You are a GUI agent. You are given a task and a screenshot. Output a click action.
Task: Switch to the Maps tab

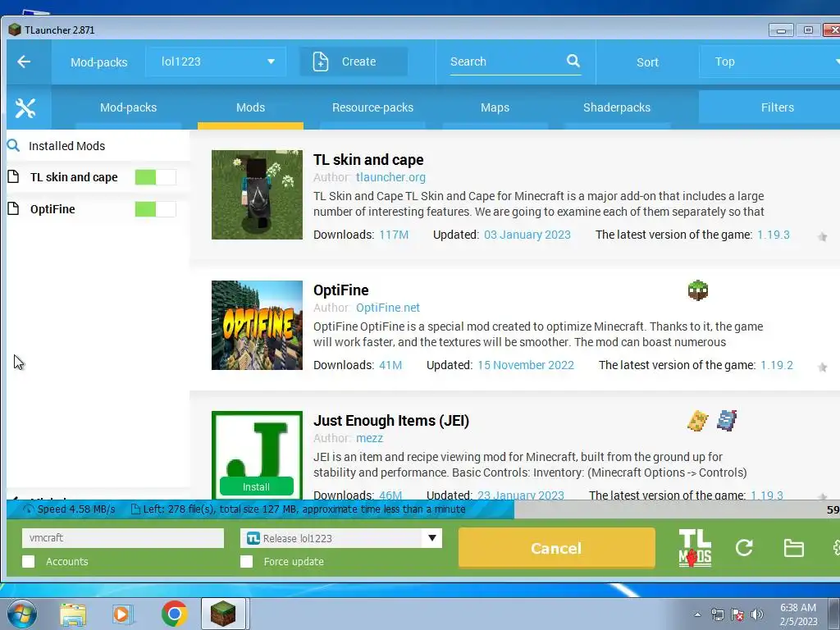(x=495, y=107)
